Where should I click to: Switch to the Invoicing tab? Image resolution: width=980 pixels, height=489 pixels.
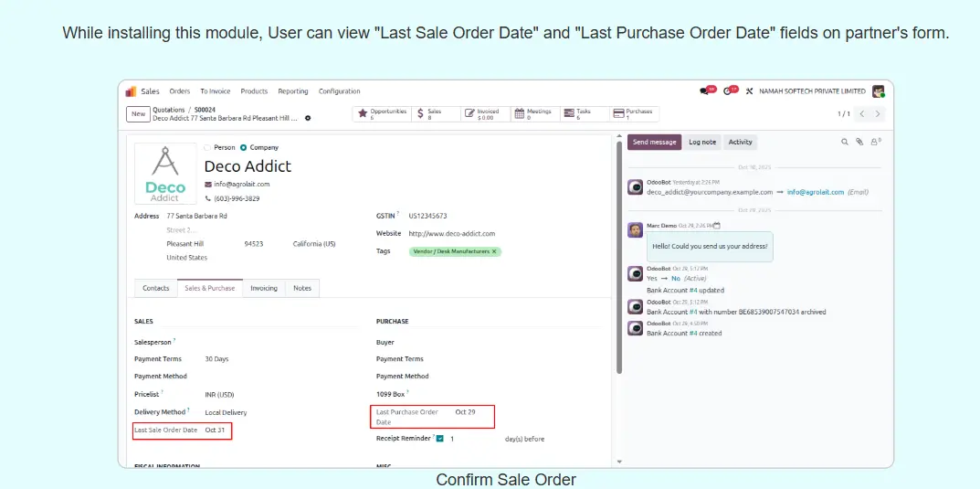[264, 288]
